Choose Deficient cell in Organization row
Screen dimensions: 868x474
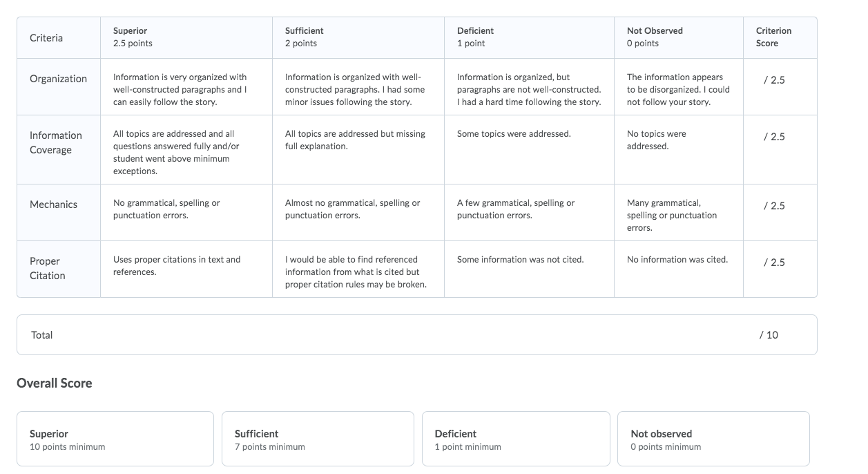(529, 87)
